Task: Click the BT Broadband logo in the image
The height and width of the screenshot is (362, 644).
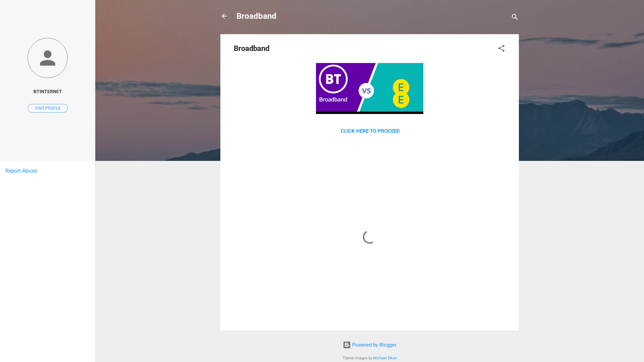Action: (333, 79)
